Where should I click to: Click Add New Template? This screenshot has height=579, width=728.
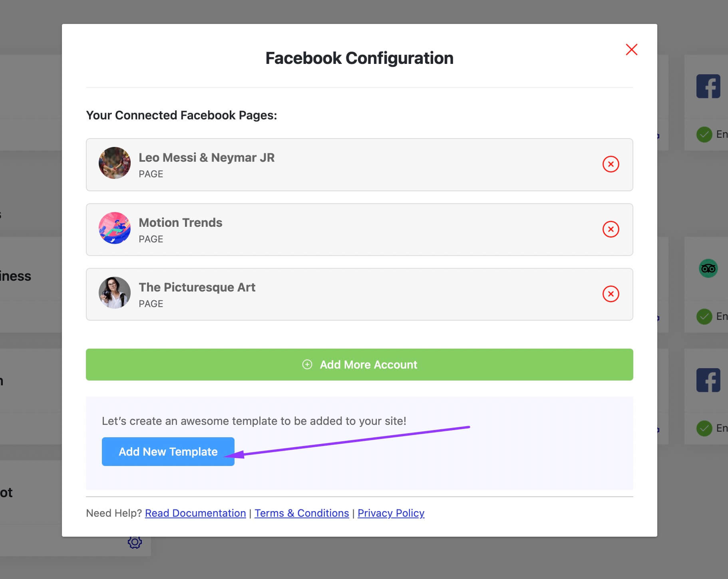(x=168, y=452)
